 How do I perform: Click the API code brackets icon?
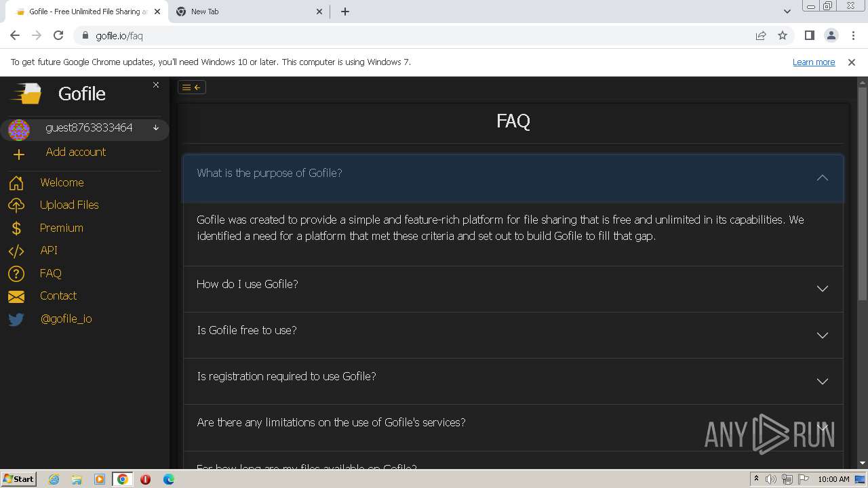click(16, 251)
